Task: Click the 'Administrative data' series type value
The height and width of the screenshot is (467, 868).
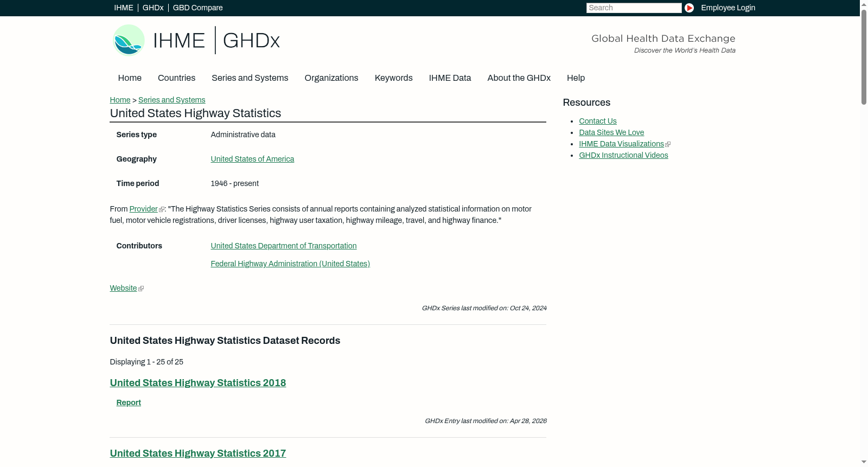Action: 243,135
